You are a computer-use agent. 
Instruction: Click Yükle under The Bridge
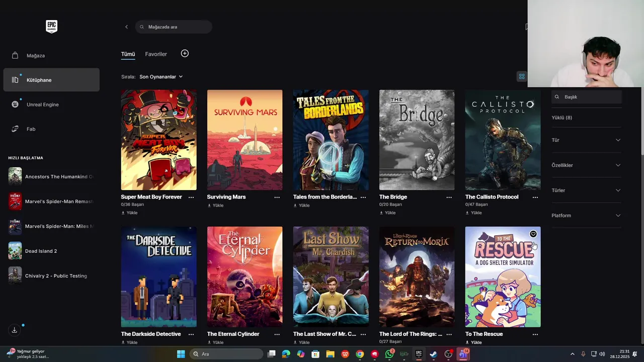pyautogui.click(x=387, y=213)
